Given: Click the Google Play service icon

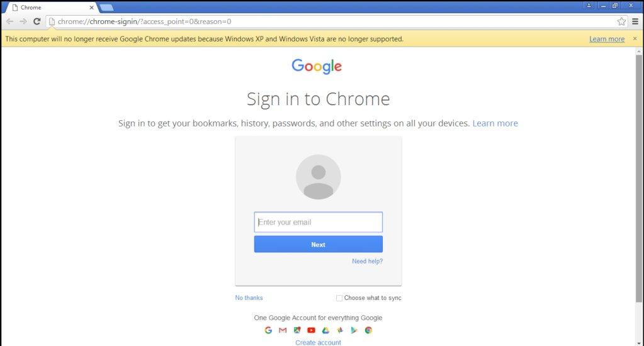Looking at the screenshot, I should point(354,330).
